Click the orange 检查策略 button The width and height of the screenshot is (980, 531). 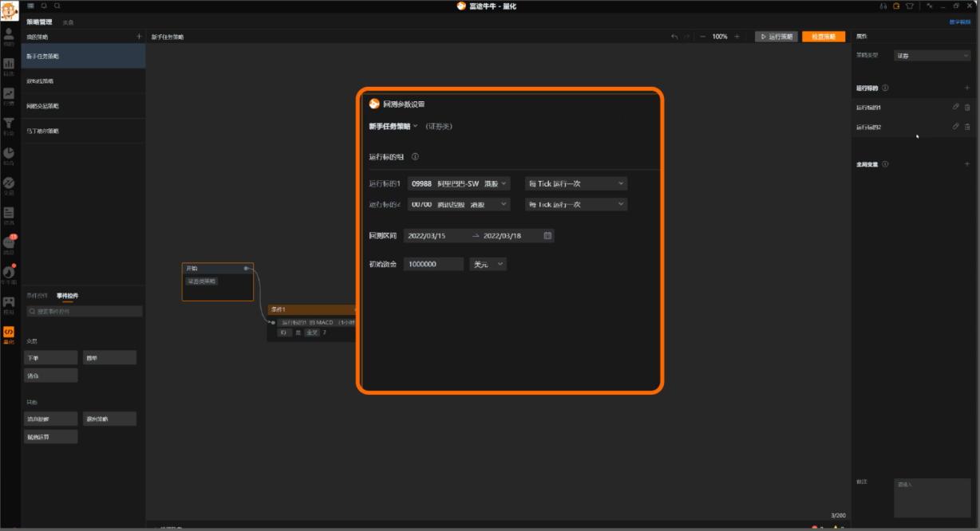tap(824, 37)
